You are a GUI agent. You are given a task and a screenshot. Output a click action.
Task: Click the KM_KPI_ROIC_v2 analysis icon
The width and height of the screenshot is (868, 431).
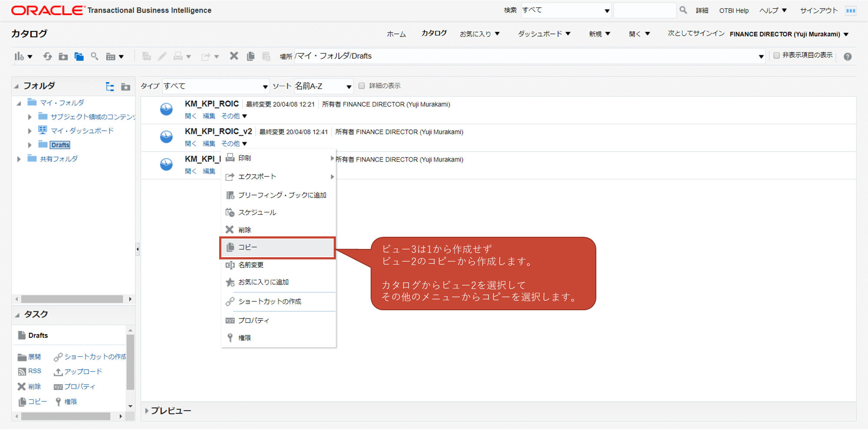[166, 137]
